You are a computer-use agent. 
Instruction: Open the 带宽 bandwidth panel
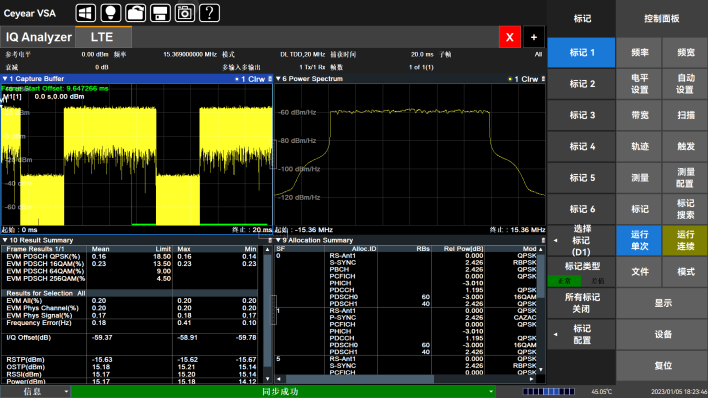tap(639, 115)
